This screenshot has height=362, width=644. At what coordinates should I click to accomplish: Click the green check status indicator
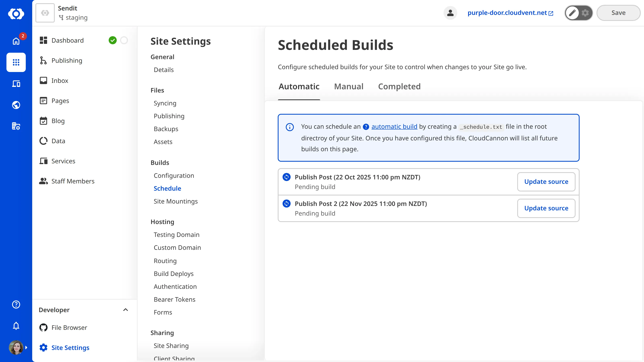click(112, 40)
